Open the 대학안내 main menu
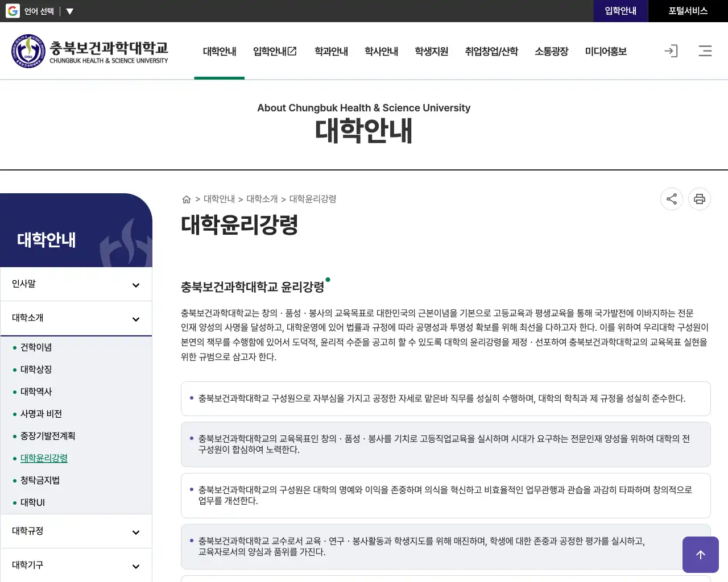This screenshot has height=582, width=728. coord(220,51)
